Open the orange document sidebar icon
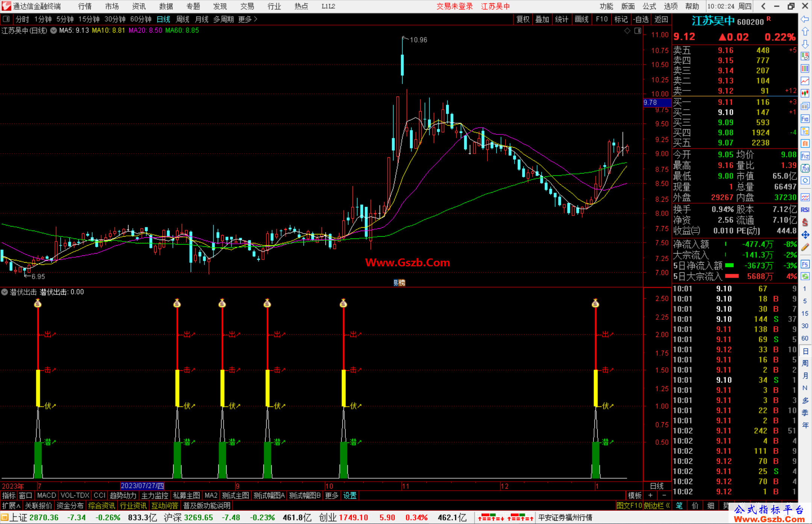Screen dimensions: 812x524 coord(805,143)
